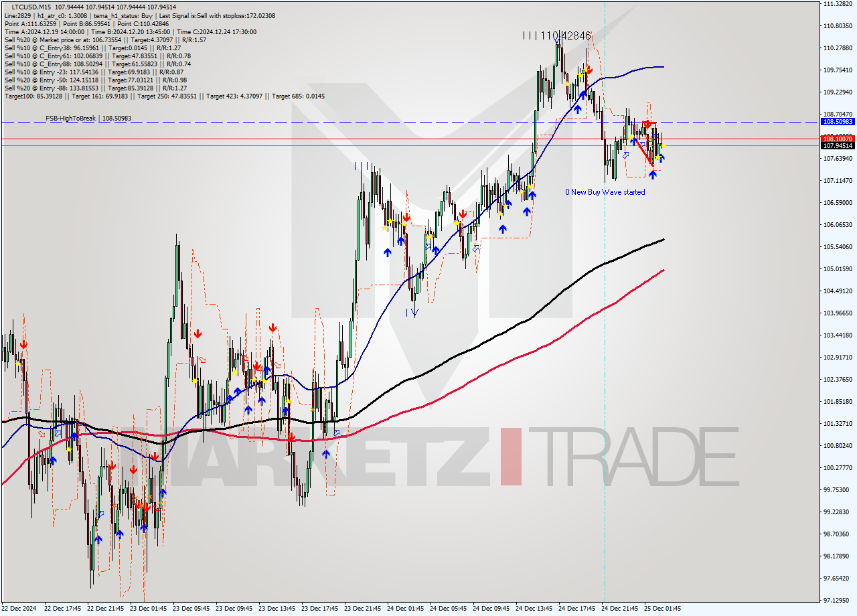Click the 105.01590 price axis label
857x616 pixels.
(838, 268)
